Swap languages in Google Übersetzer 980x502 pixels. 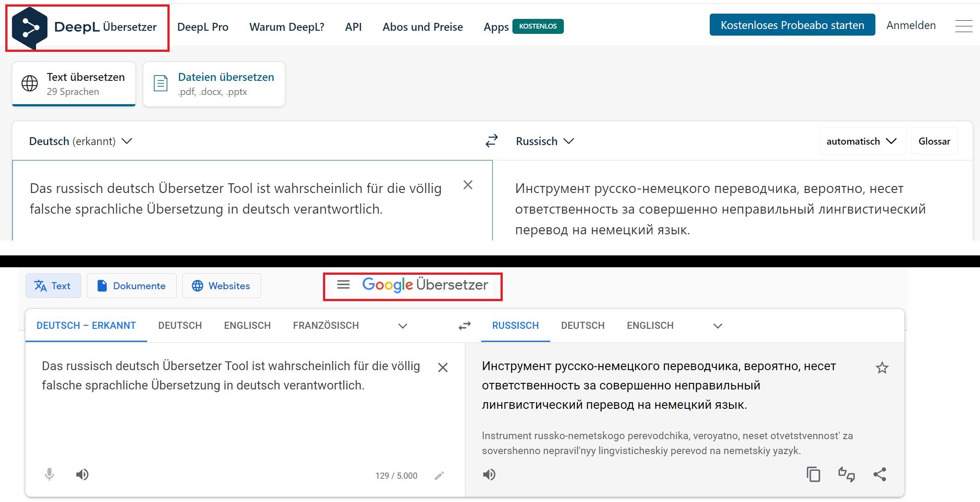465,326
